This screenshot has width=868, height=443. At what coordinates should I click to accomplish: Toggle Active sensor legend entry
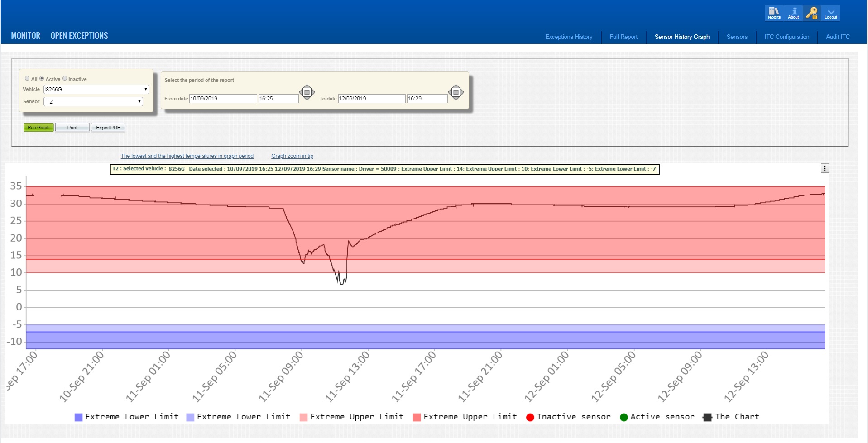coord(657,417)
